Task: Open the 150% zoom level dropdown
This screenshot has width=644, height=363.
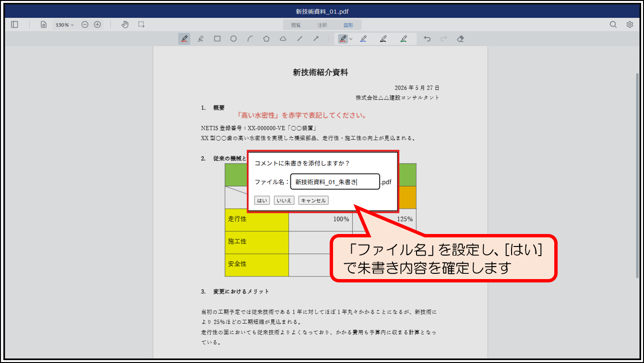Action: pos(65,24)
